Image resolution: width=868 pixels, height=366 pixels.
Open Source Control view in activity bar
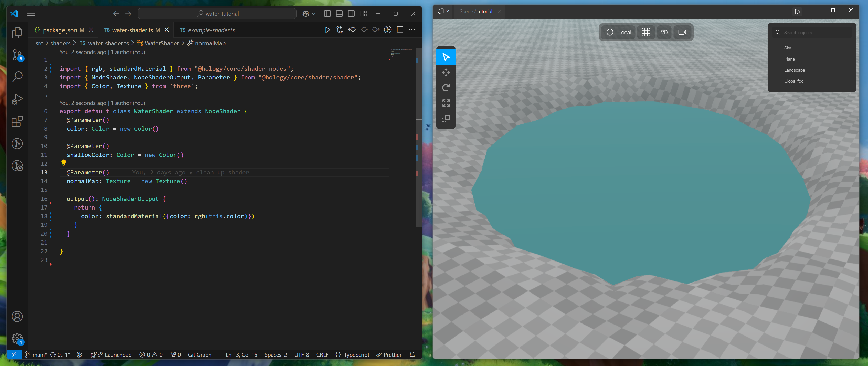[17, 55]
